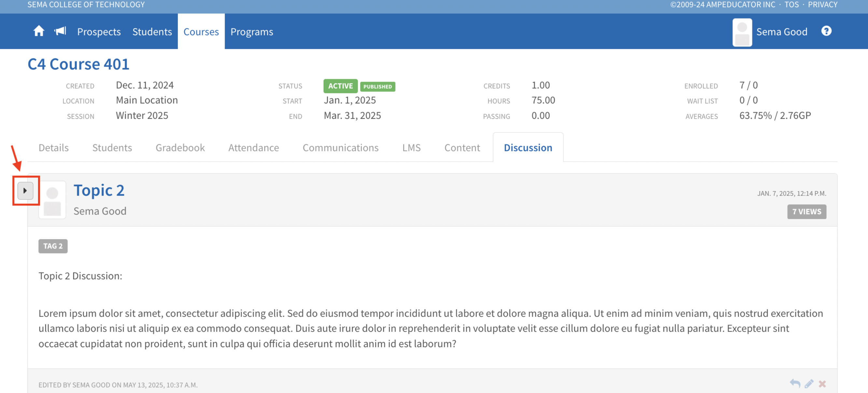Open the Communications tab
Screen dimensions: 868x393
pyautogui.click(x=340, y=147)
